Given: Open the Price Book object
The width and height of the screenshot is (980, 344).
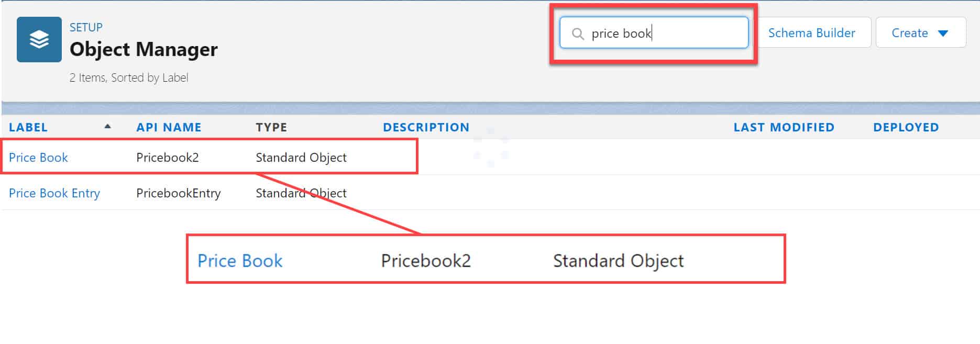Looking at the screenshot, I should [38, 157].
